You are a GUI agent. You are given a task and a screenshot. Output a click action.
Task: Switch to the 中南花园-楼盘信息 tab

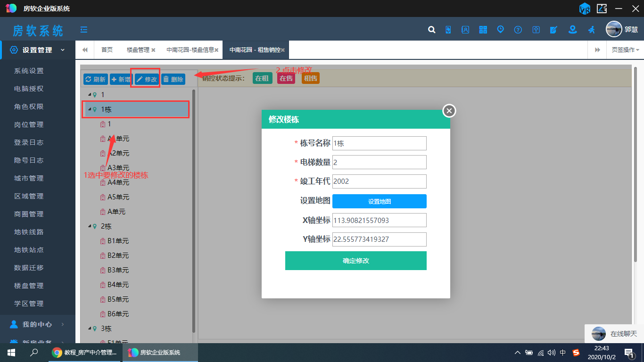(190, 50)
